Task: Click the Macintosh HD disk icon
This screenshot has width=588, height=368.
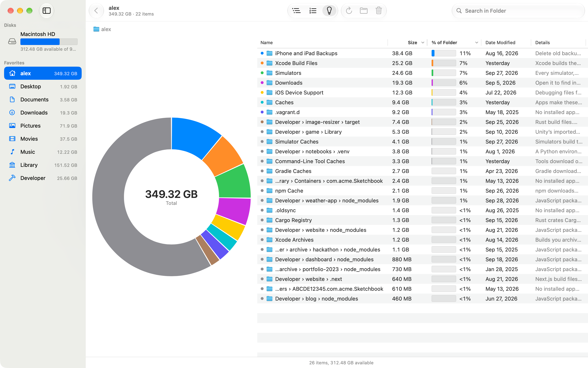Action: [x=12, y=41]
